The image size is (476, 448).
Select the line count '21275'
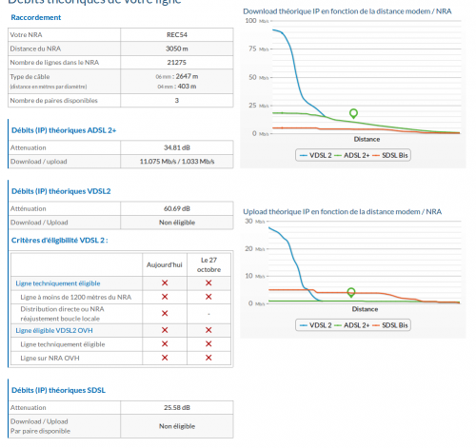click(x=177, y=63)
